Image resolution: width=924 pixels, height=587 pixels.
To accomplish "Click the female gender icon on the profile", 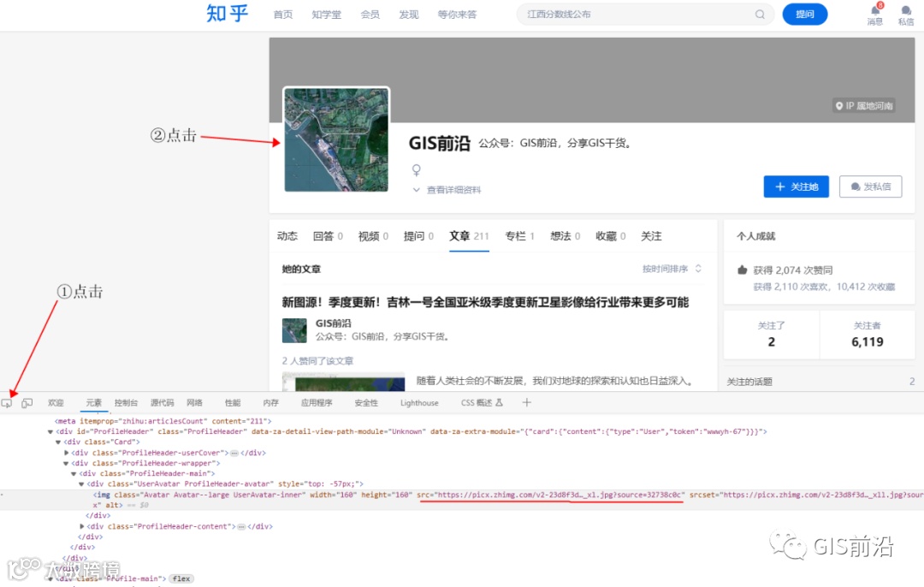I will [x=416, y=170].
